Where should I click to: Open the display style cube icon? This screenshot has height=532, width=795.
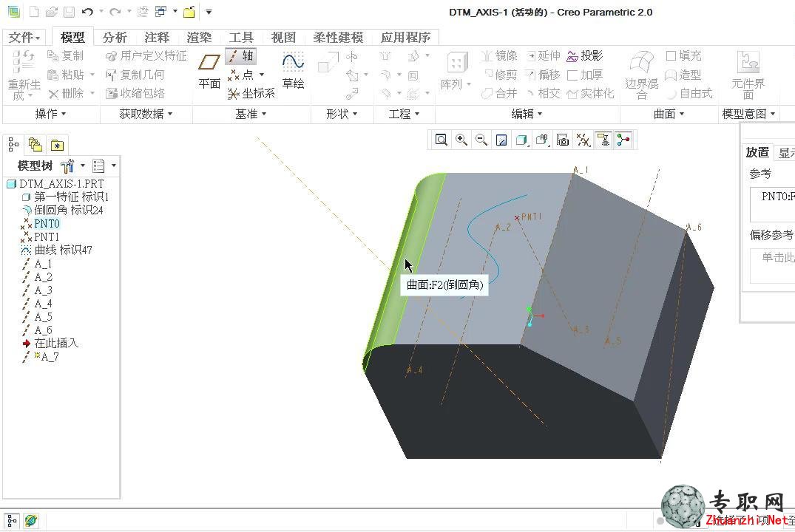click(521, 140)
